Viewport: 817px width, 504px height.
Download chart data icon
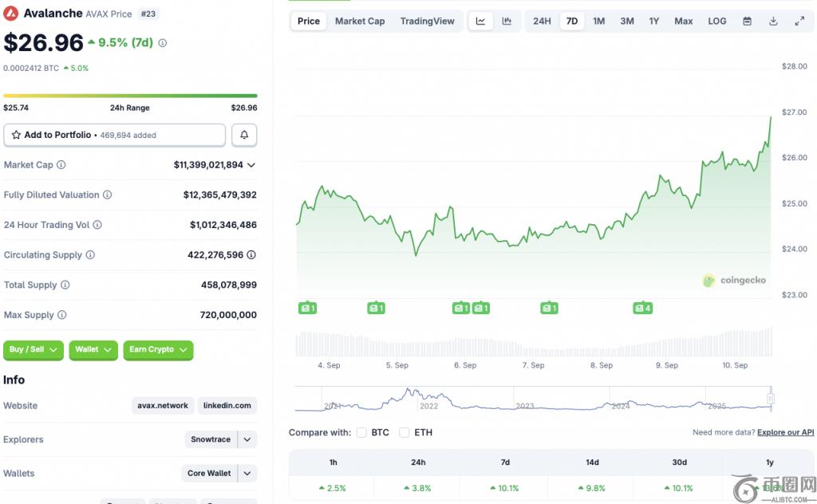click(x=773, y=22)
